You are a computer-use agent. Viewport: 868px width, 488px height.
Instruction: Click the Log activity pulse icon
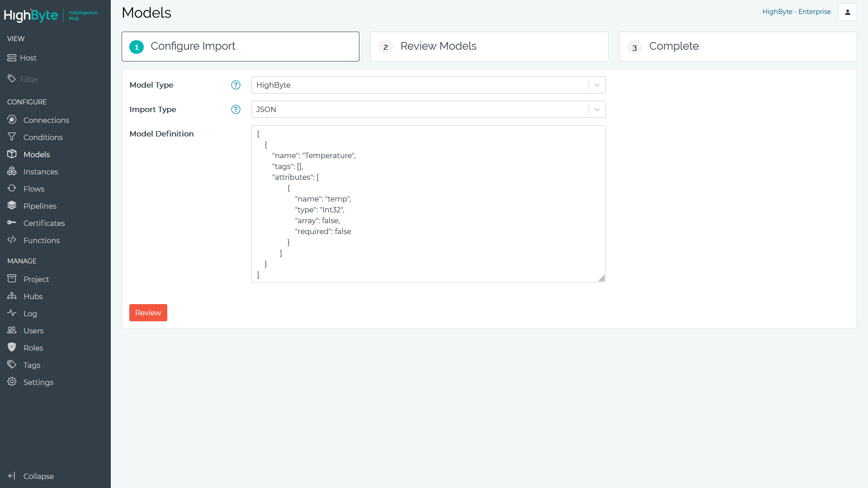(12, 313)
